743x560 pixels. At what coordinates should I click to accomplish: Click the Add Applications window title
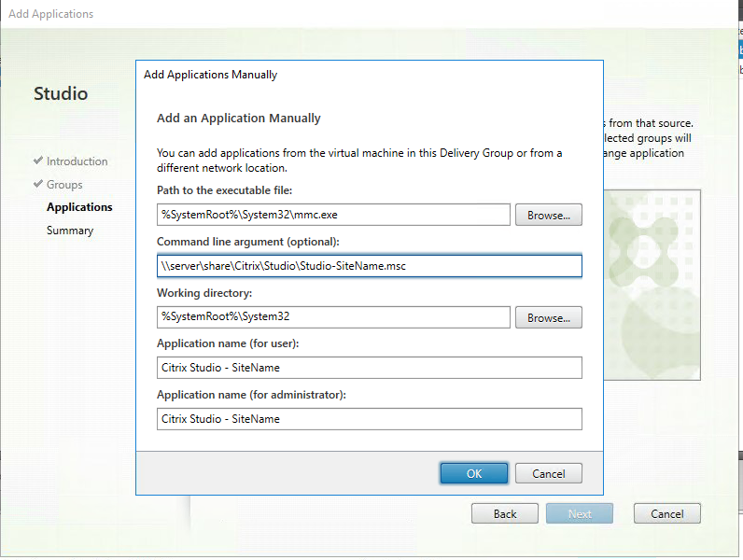click(50, 14)
